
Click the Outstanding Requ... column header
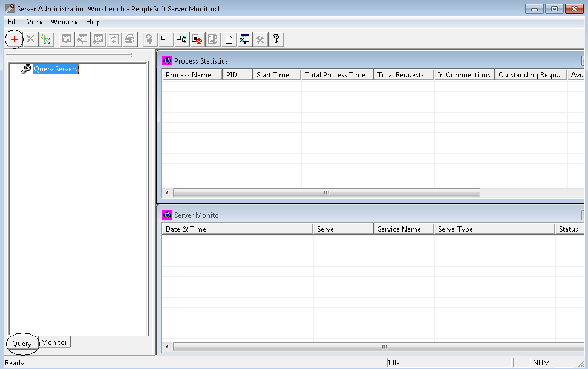[x=531, y=75]
